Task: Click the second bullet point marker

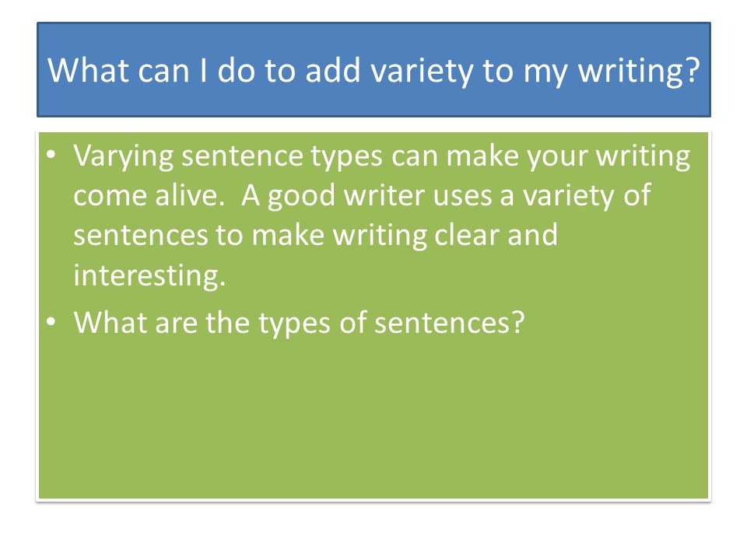Action: pos(51,321)
